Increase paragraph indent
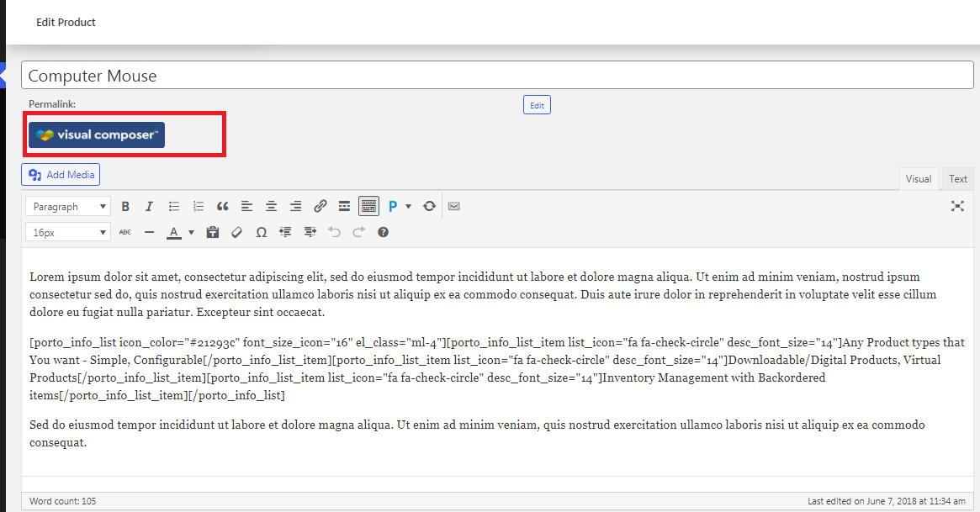Viewport: 980px width, 512px height. pos(310,232)
